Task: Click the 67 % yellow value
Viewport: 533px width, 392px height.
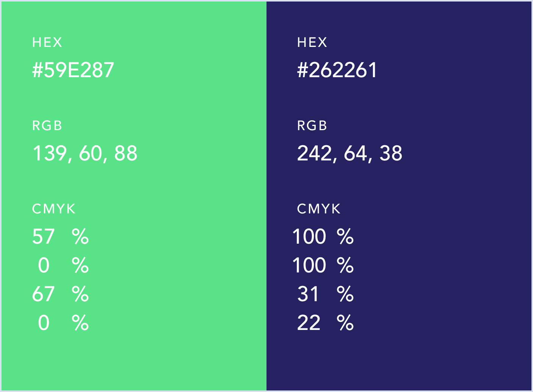Action: pyautogui.click(x=60, y=294)
